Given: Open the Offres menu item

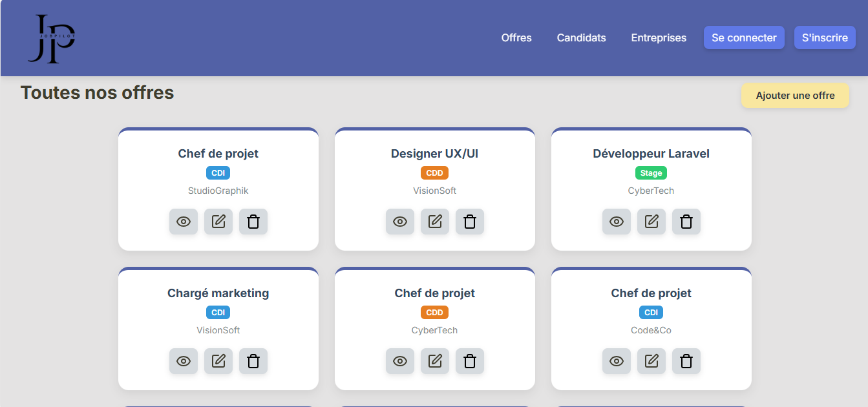Looking at the screenshot, I should (x=516, y=37).
